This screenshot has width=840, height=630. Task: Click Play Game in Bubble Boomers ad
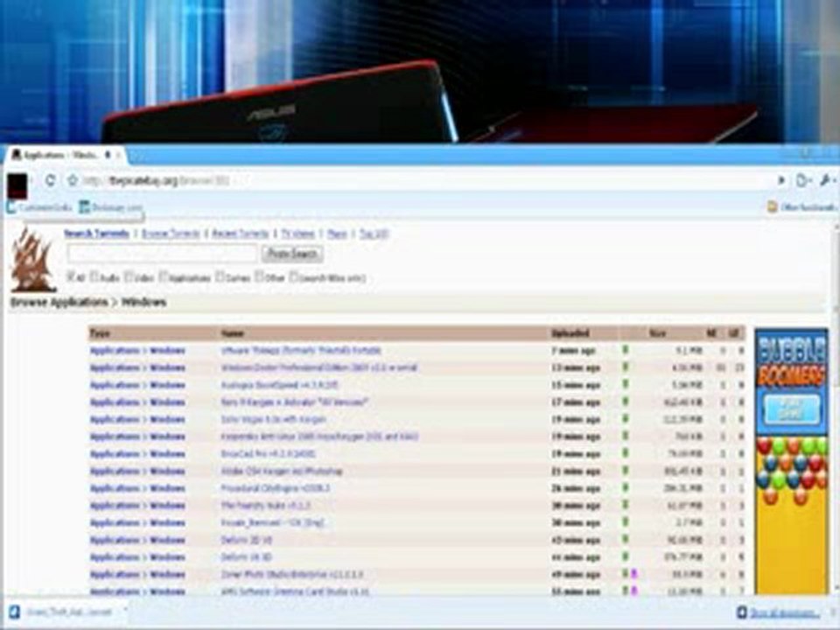(792, 409)
